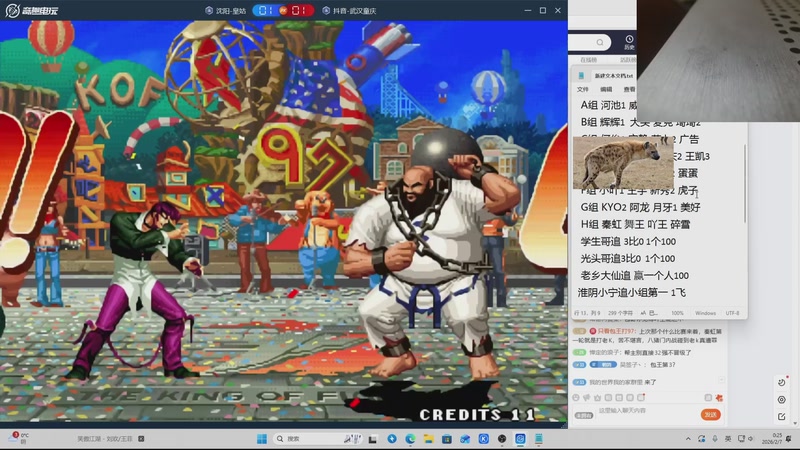Click the 100% zoom level in status bar
The width and height of the screenshot is (800, 450).
coord(677,313)
